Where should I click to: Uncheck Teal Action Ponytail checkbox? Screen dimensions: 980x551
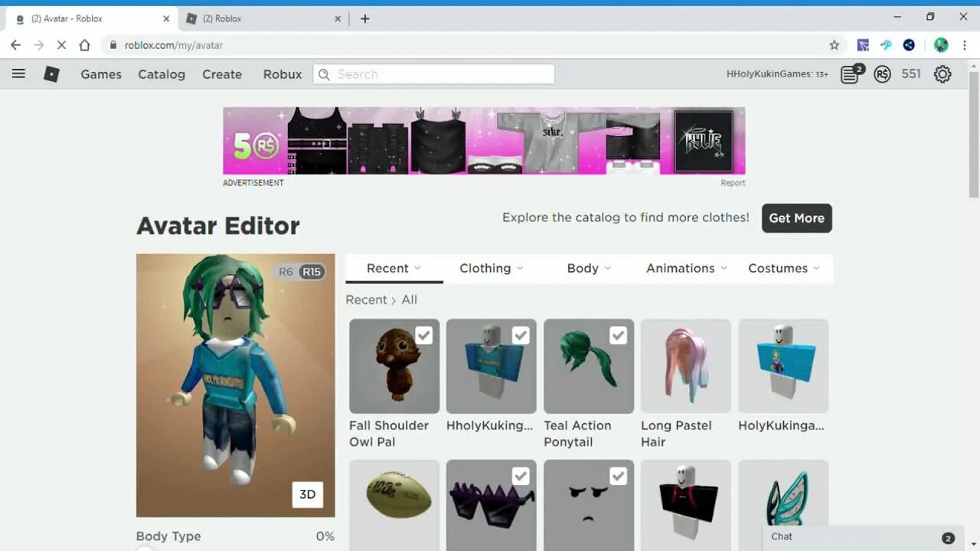point(618,335)
